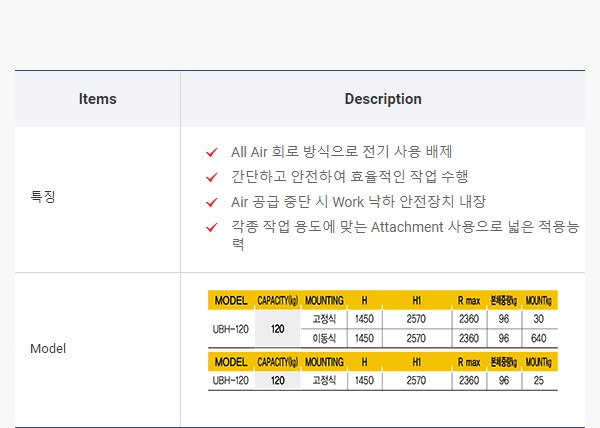600x428 pixels.
Task: Click the text "All Air 회로 방식으로 전기 사용 배제"
Action: tap(341, 153)
